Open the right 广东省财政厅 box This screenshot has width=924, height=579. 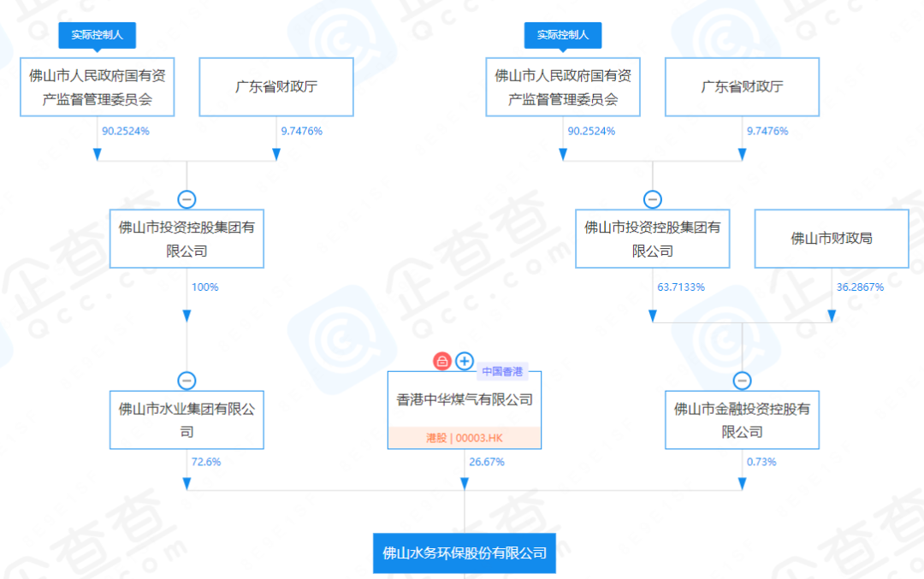[742, 87]
